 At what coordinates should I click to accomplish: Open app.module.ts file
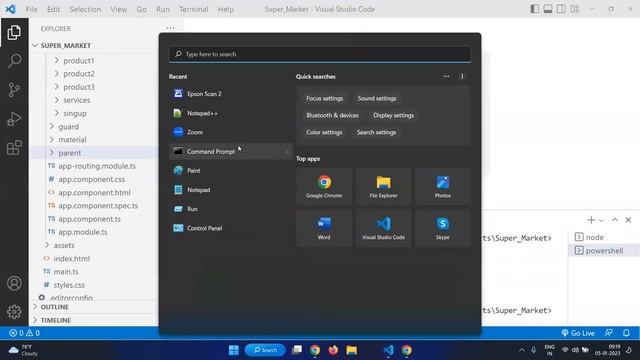(x=83, y=232)
